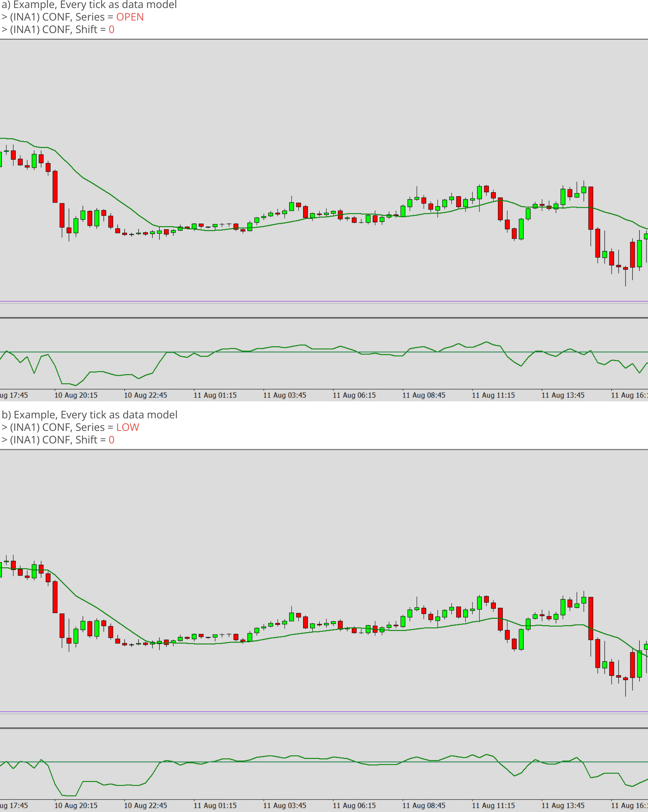This screenshot has width=648, height=812.
Task: Click the 'b) Example, Every tick as data model' heading
Action: [x=90, y=415]
